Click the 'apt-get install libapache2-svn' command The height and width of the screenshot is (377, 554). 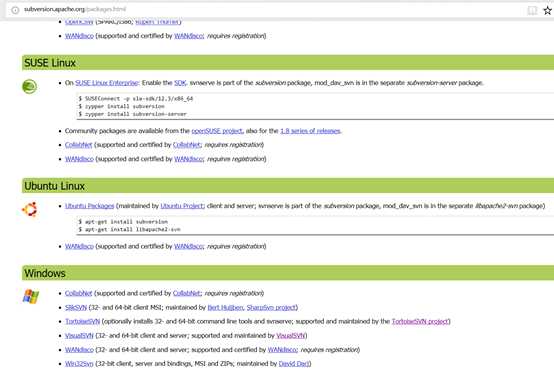click(x=129, y=230)
